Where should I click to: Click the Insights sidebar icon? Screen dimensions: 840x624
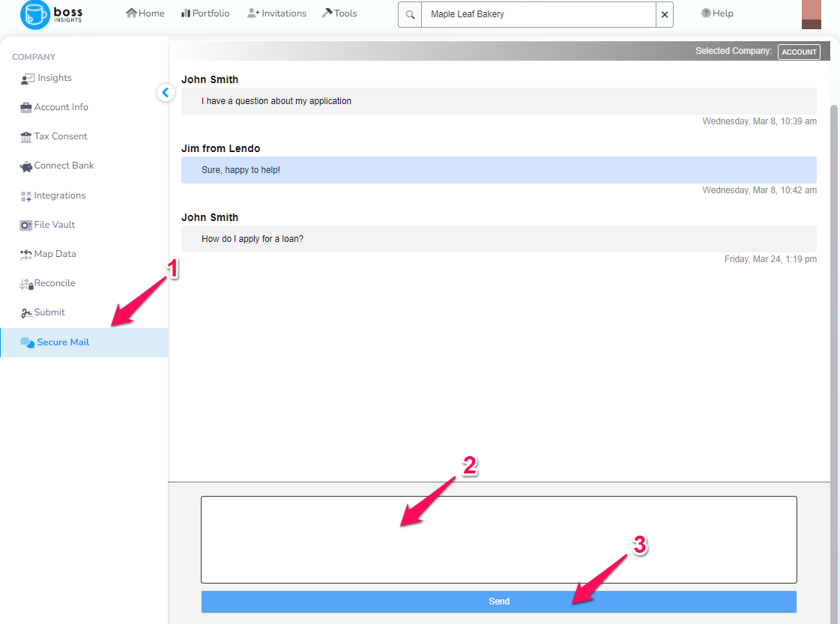[27, 79]
